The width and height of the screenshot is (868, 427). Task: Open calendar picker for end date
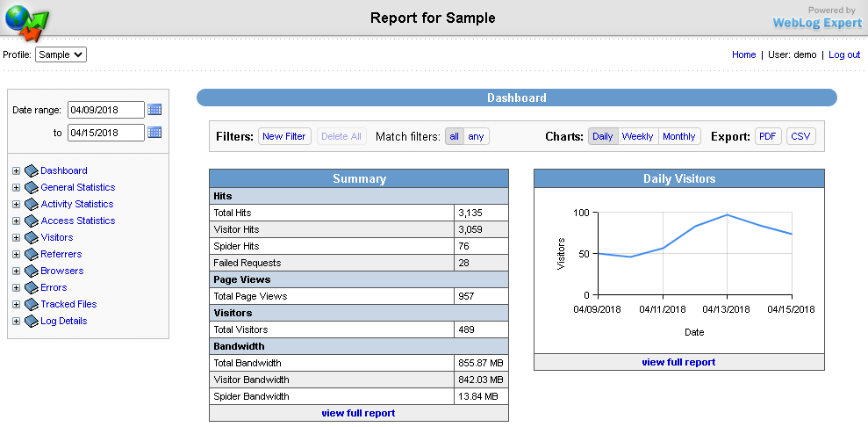(x=154, y=133)
